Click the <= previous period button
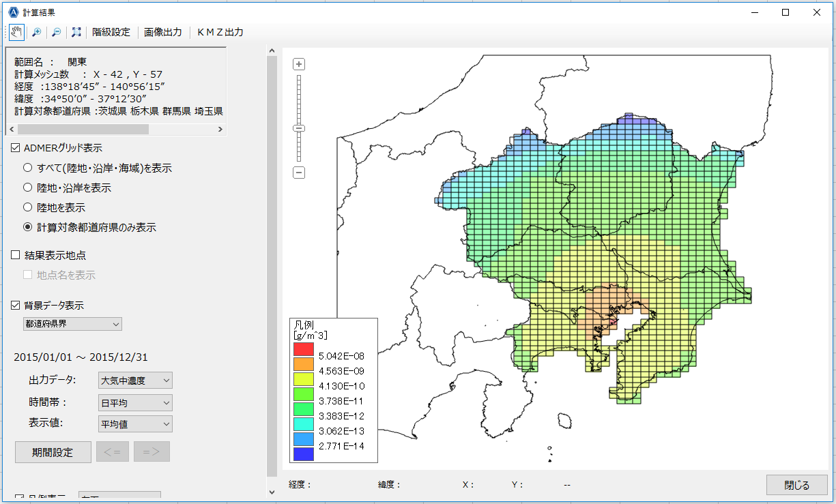This screenshot has height=504, width=836. click(113, 451)
